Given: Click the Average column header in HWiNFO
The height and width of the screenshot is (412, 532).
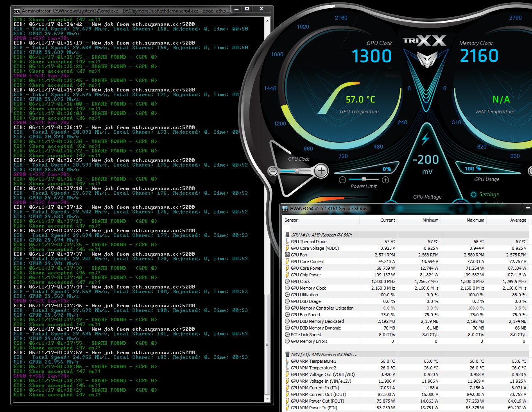Looking at the screenshot, I should click(x=508, y=220).
